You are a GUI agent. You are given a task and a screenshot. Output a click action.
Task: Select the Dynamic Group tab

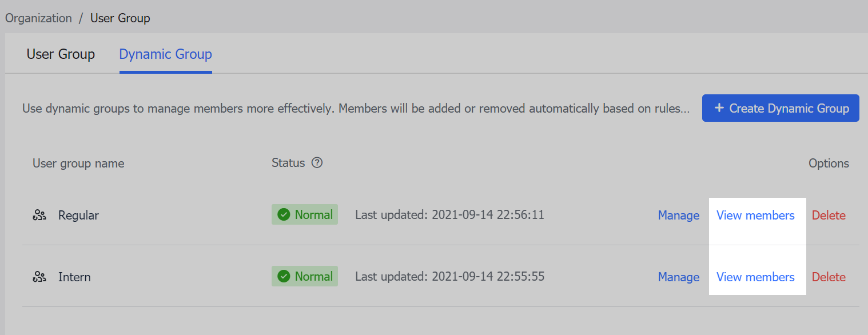tap(165, 54)
